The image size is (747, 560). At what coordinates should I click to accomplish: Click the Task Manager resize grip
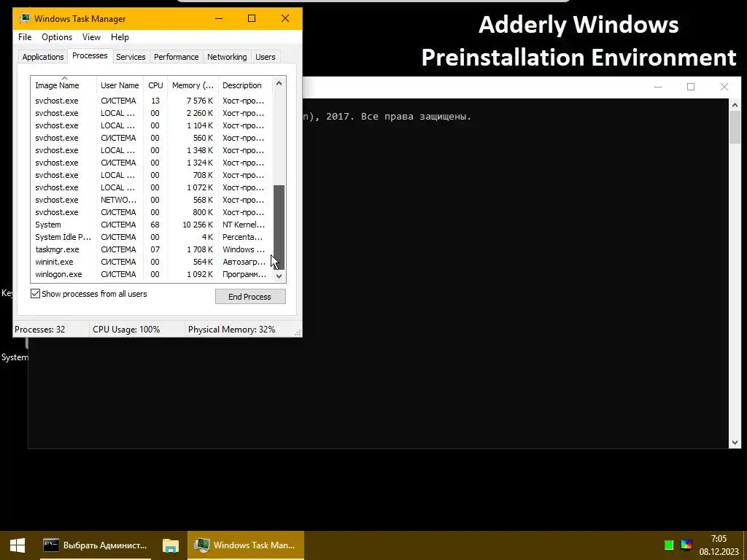(298, 332)
